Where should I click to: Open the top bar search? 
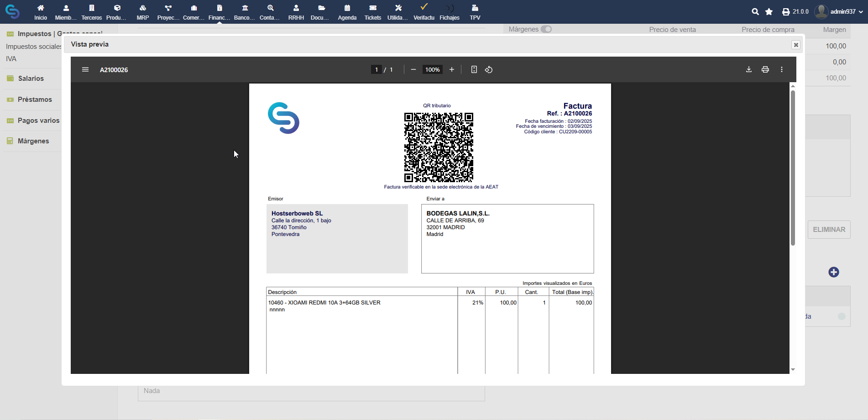[755, 12]
